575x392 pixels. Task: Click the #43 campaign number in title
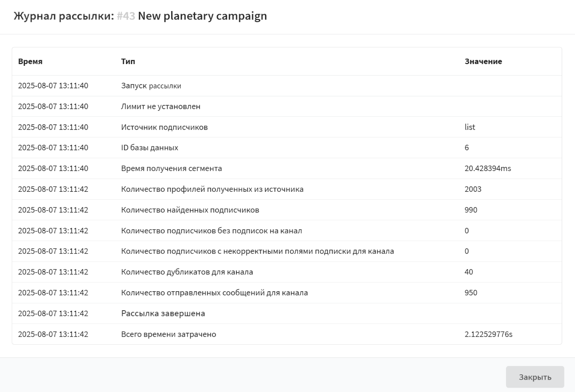[x=126, y=16]
